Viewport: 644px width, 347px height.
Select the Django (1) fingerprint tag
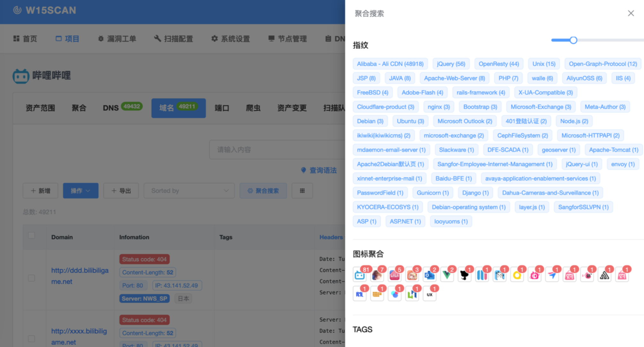tap(476, 193)
